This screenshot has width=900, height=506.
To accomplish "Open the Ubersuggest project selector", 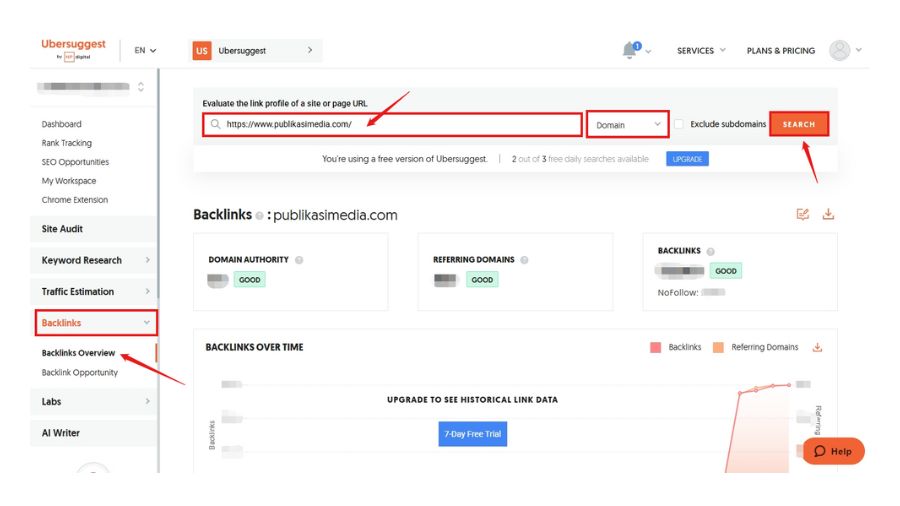I will pos(255,50).
